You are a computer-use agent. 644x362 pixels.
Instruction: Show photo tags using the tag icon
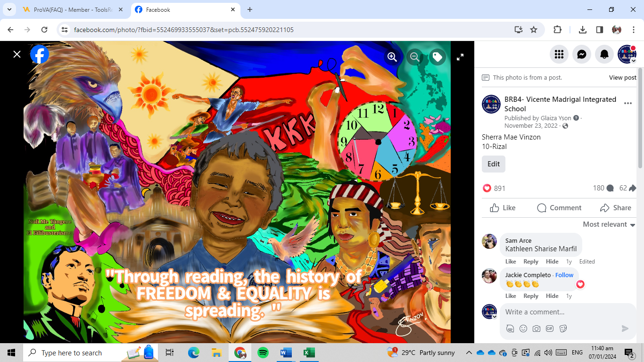coord(437,57)
